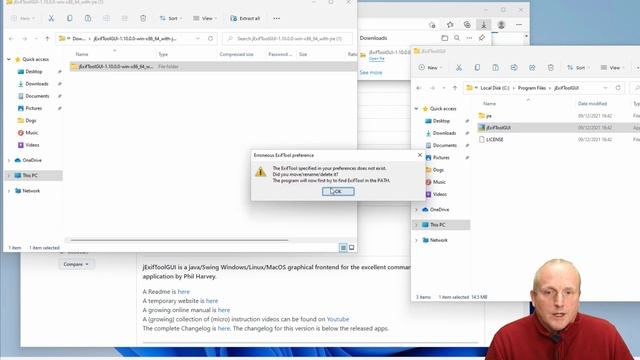Open Pictures in left Explorer Quick access
Viewport: 640px width, 360px height.
(x=33, y=108)
